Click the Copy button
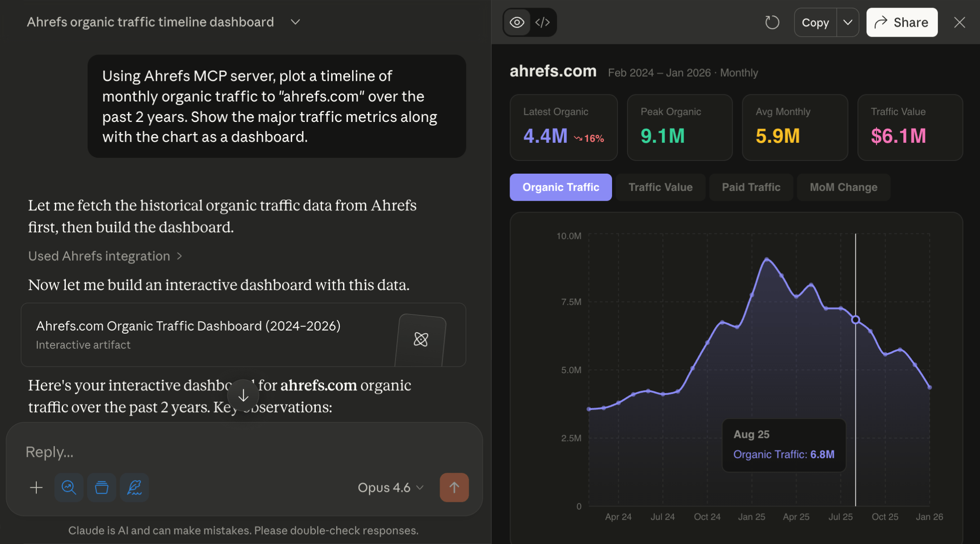The width and height of the screenshot is (980, 544). click(x=815, y=22)
